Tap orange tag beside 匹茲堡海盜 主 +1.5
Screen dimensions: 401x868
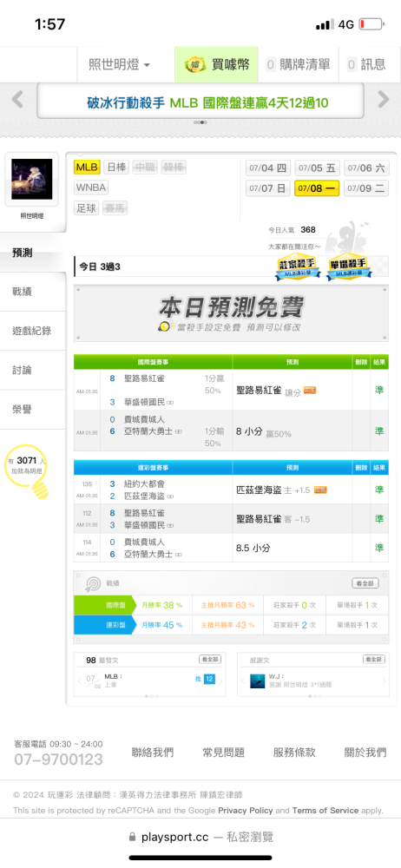[320, 490]
